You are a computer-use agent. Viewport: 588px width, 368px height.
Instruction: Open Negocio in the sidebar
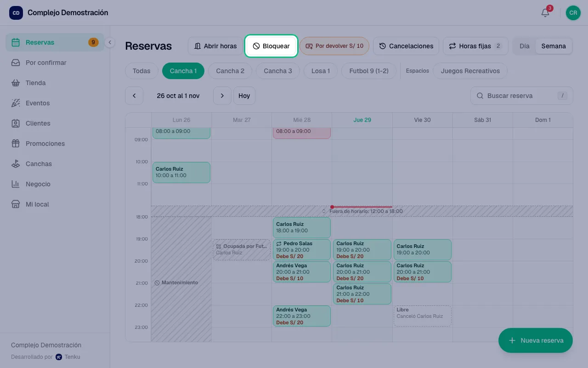click(55, 184)
